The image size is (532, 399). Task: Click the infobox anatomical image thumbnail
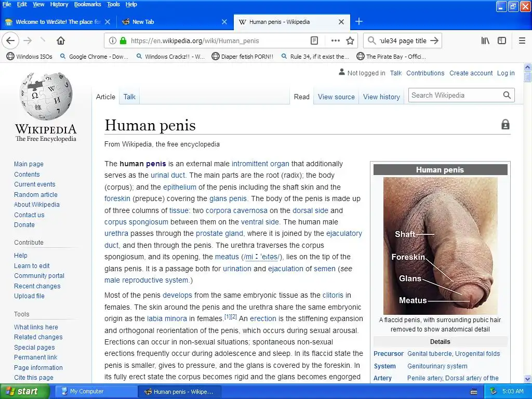coord(441,246)
